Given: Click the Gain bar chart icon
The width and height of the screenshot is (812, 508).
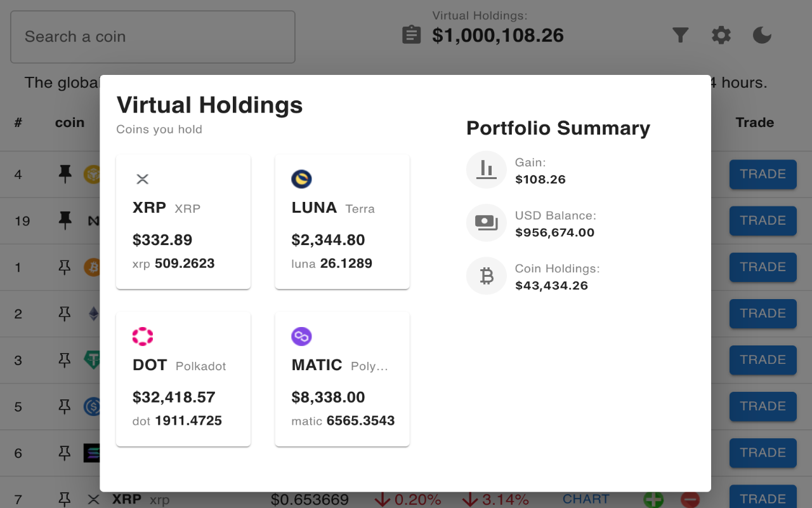Looking at the screenshot, I should [x=487, y=170].
